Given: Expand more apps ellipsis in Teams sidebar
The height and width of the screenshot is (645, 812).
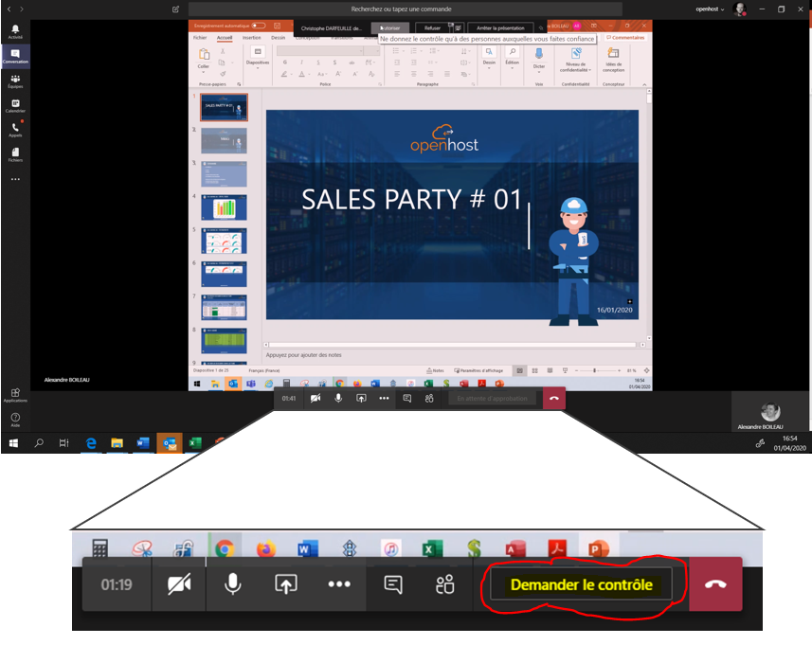Looking at the screenshot, I should pos(15,178).
